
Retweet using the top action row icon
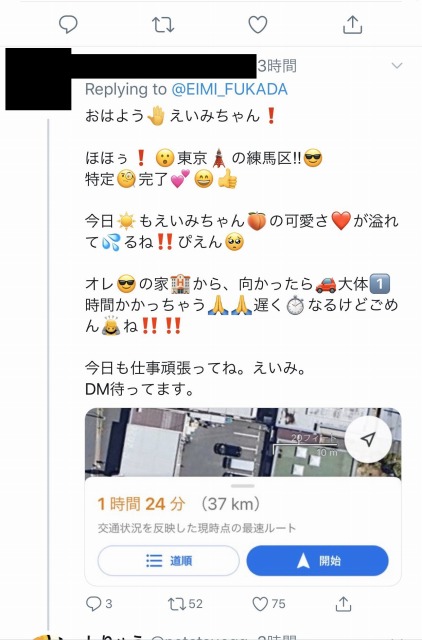click(x=163, y=24)
